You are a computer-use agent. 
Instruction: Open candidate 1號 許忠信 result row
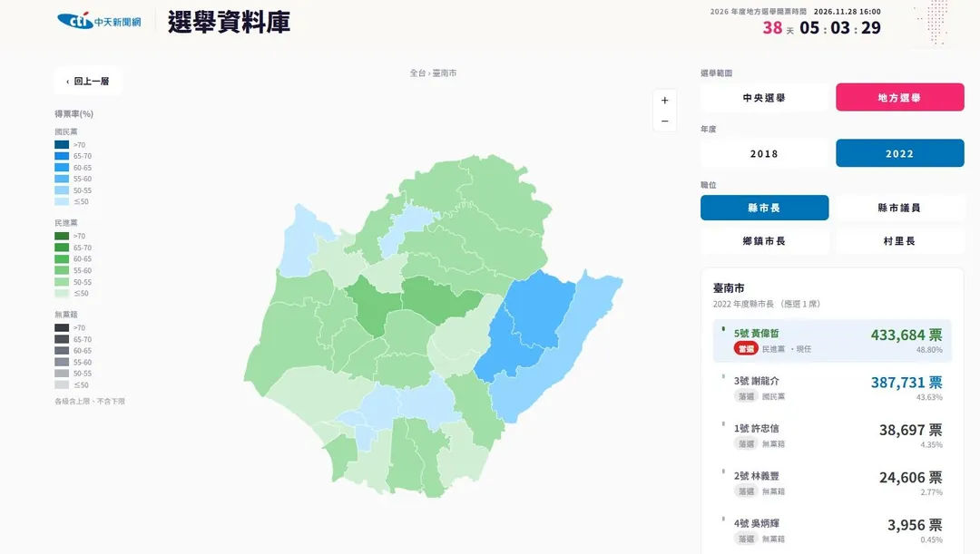click(832, 435)
